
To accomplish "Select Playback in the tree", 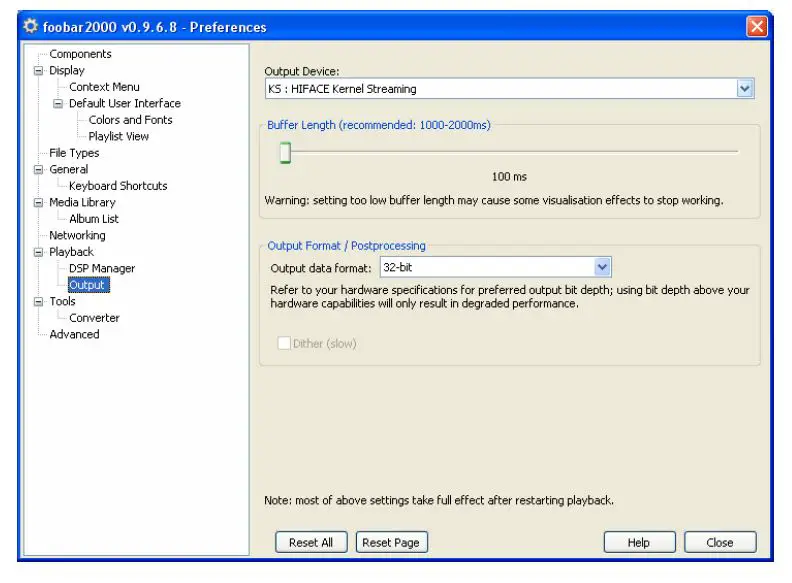I will click(x=71, y=252).
